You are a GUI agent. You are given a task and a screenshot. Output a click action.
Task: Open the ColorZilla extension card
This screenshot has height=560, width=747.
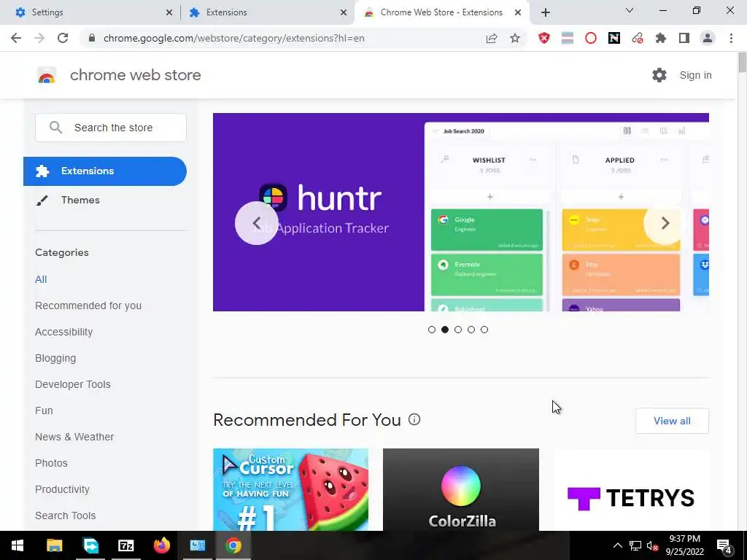tap(461, 489)
